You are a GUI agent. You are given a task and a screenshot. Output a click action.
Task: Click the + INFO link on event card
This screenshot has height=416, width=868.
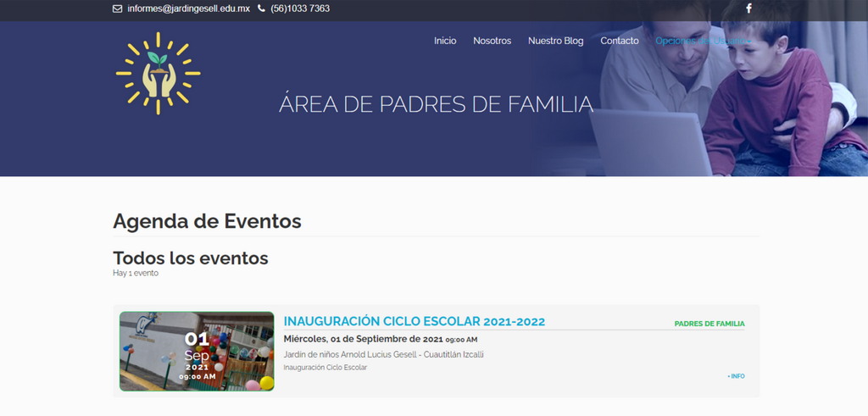click(735, 376)
